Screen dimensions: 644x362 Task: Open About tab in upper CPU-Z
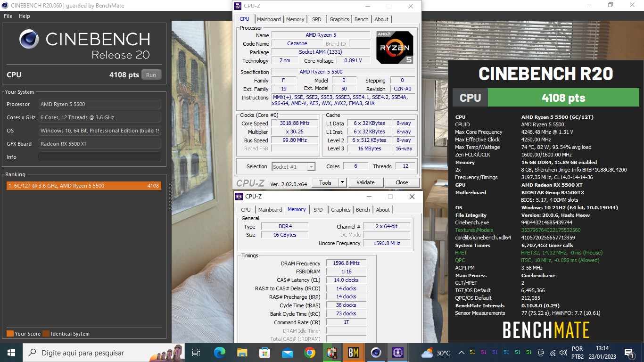point(382,19)
